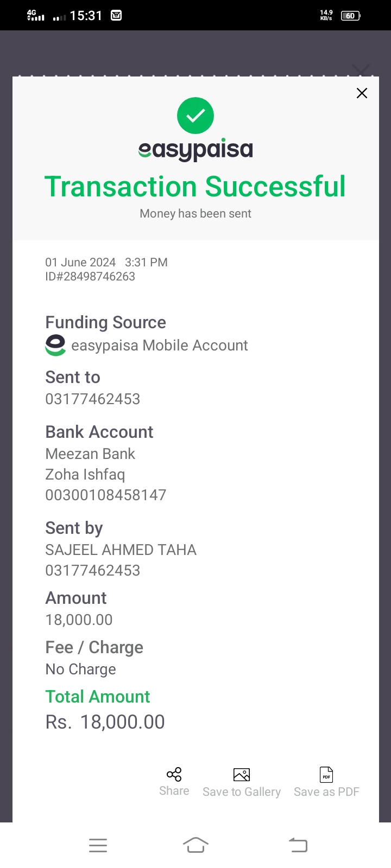Tap the sender name SAJEEL AHMED TAHA
Screen dimensions: 391x868
(x=121, y=550)
